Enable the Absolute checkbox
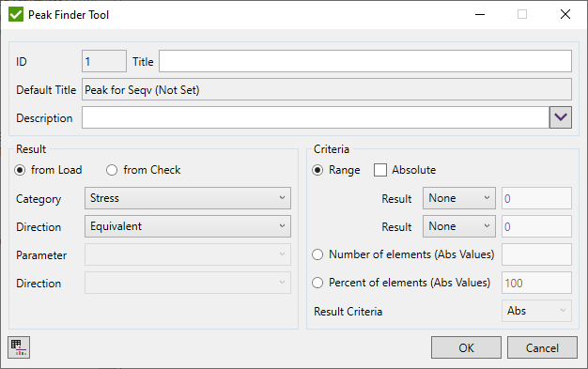 tap(380, 170)
